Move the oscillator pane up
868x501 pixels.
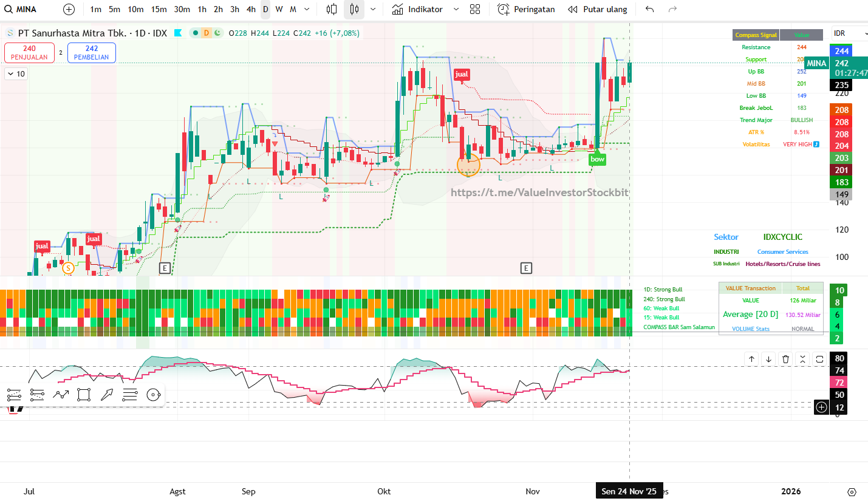pyautogui.click(x=752, y=359)
